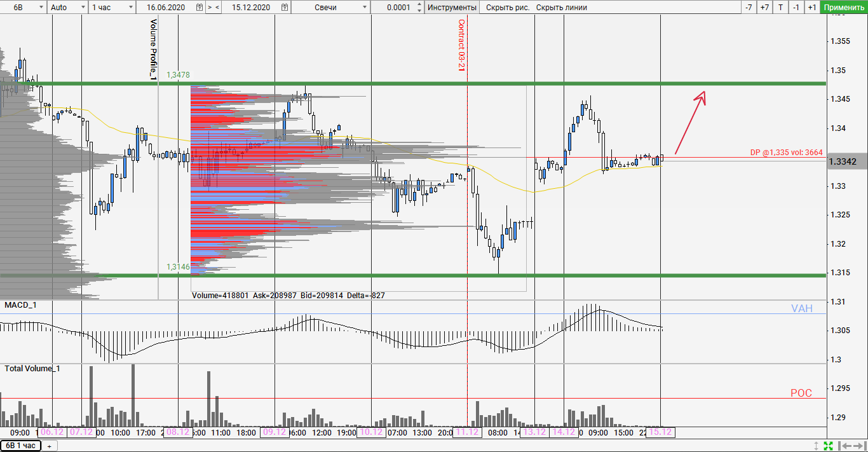Open the 1 час timeframe dropdown
The width and height of the screenshot is (868, 452).
pos(130,8)
